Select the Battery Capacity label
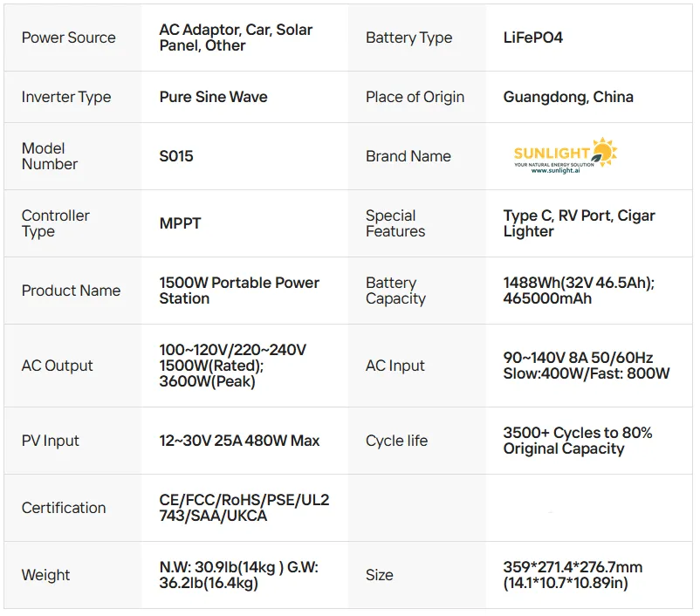The height and width of the screenshot is (616, 700). (395, 291)
